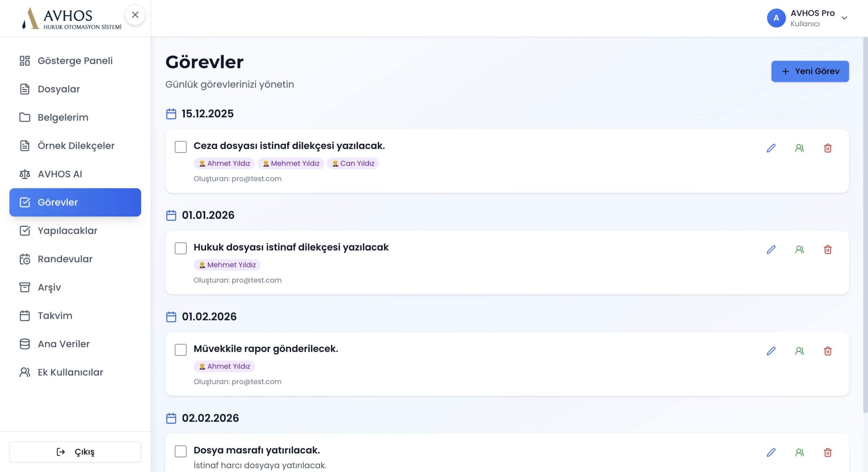Collapse the sidebar with the X button
The height and width of the screenshot is (472, 868).
[135, 15]
